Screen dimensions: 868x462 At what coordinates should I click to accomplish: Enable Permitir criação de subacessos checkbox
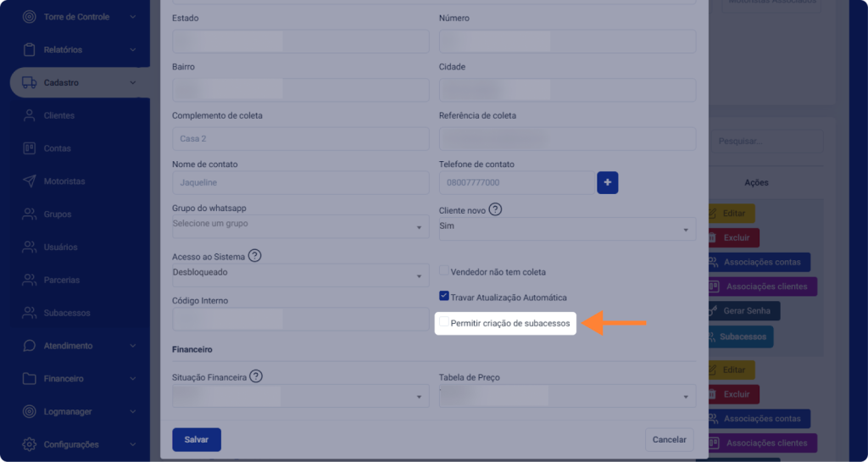(444, 322)
